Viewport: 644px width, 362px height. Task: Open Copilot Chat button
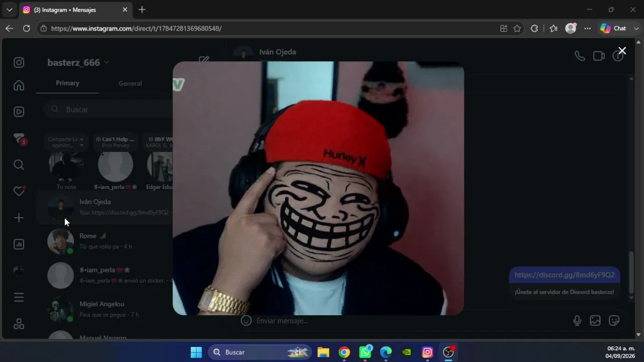click(614, 29)
